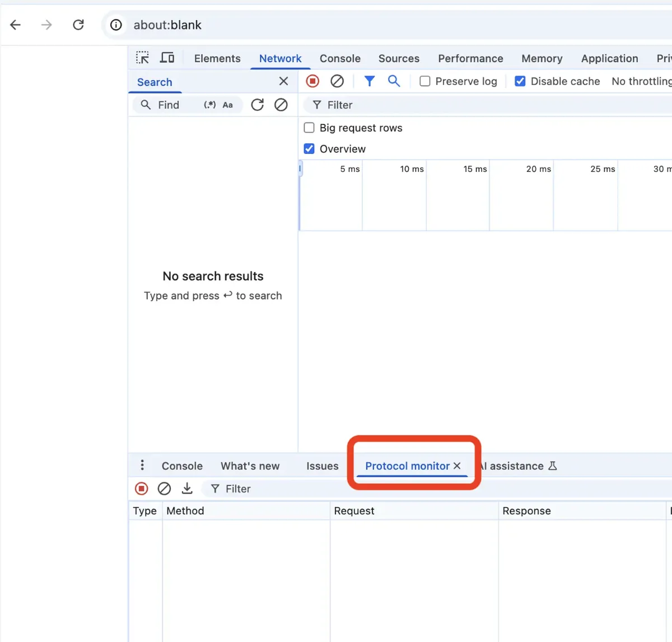The width and height of the screenshot is (672, 642).
Task: Toggle the device toolbar icon
Action: pyautogui.click(x=167, y=58)
